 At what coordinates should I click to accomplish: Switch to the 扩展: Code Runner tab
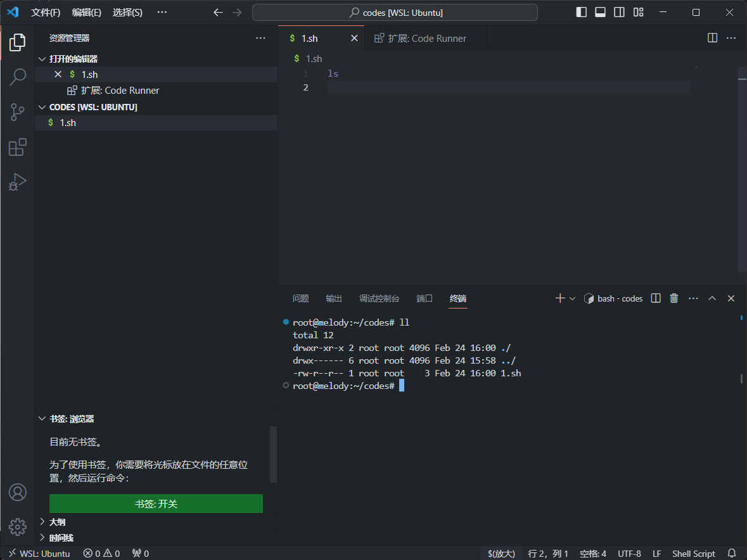[x=426, y=39]
